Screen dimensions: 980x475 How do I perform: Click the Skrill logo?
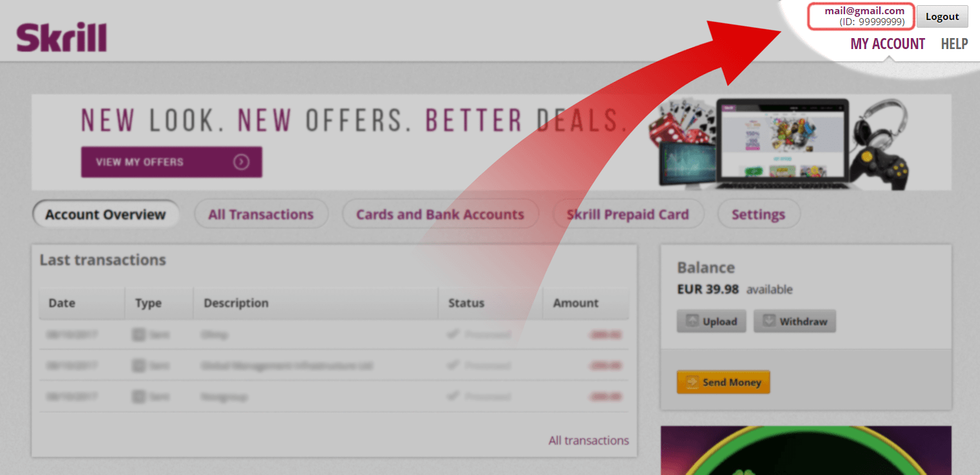61,38
